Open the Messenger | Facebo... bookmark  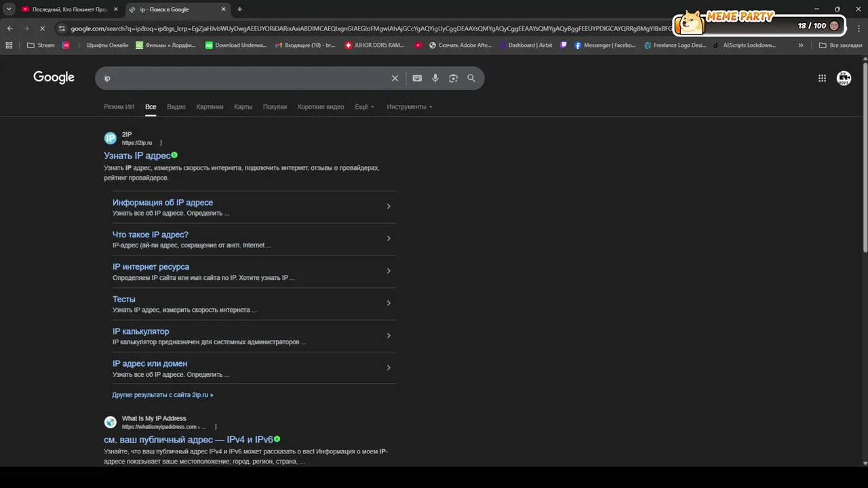(x=605, y=45)
